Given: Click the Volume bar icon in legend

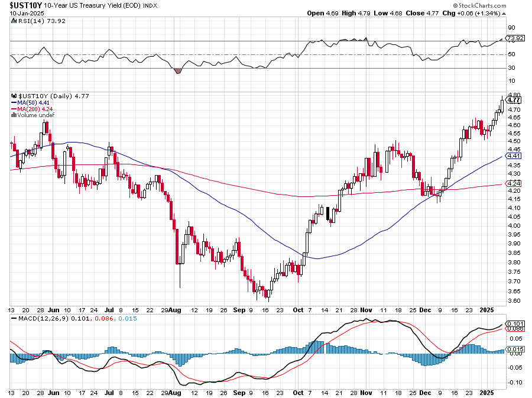Looking at the screenshot, I should [x=14, y=115].
